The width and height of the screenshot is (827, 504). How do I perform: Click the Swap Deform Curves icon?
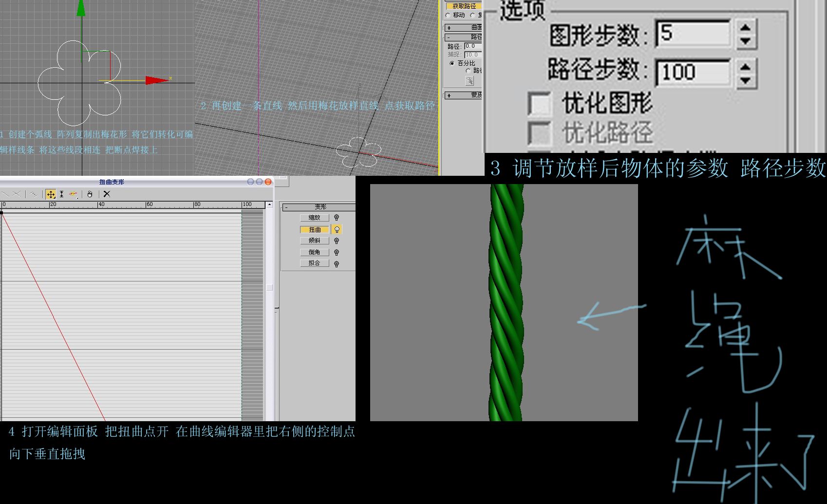point(33,194)
